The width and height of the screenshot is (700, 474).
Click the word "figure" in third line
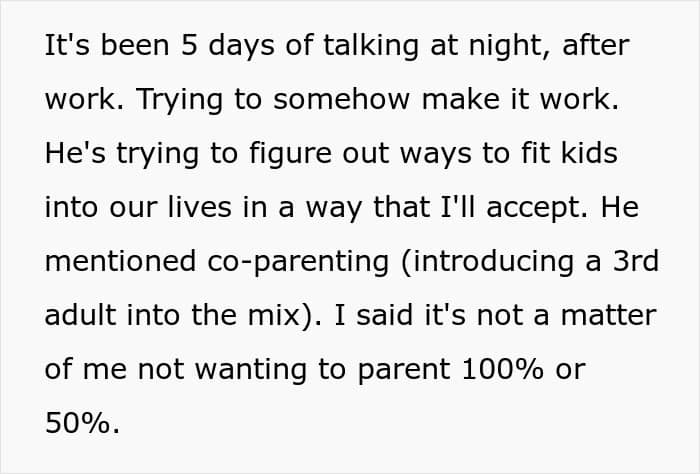tap(290, 154)
